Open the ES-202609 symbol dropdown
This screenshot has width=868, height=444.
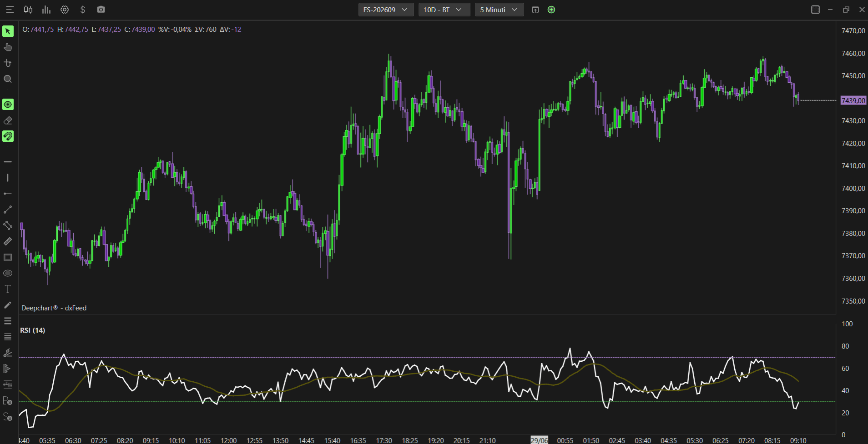point(386,10)
